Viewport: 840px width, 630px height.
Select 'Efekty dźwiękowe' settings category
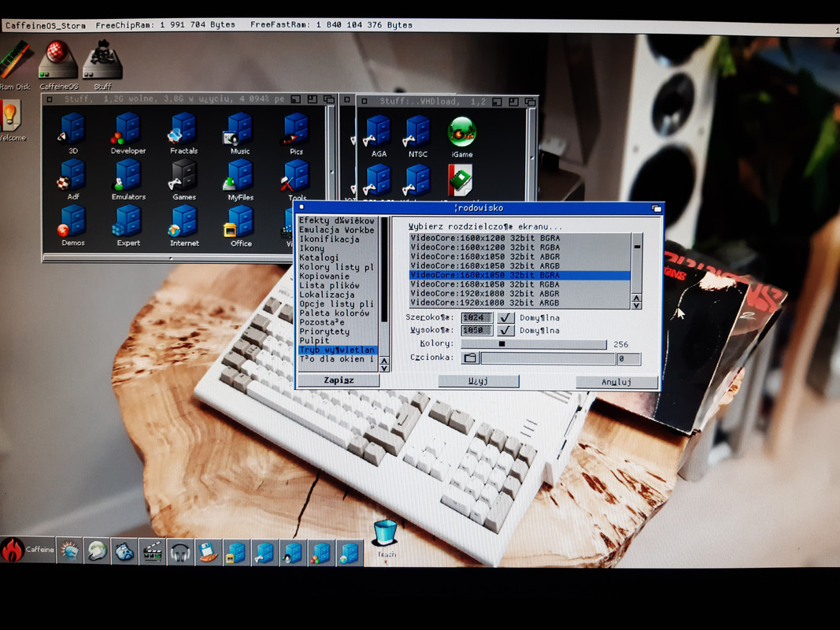337,220
